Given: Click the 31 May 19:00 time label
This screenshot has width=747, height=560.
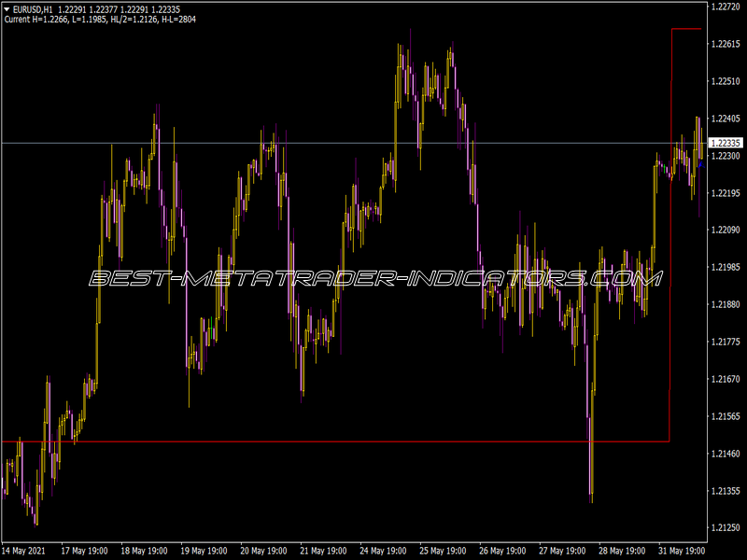Looking at the screenshot, I should [x=682, y=551].
